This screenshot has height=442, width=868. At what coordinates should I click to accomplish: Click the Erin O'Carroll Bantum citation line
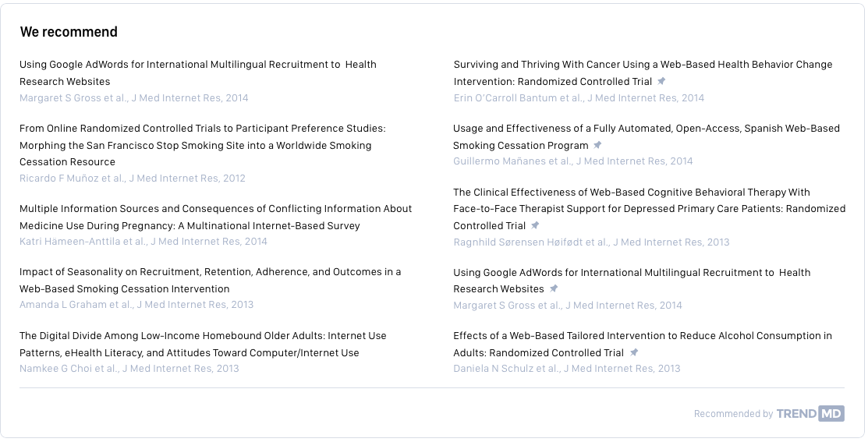coord(579,98)
